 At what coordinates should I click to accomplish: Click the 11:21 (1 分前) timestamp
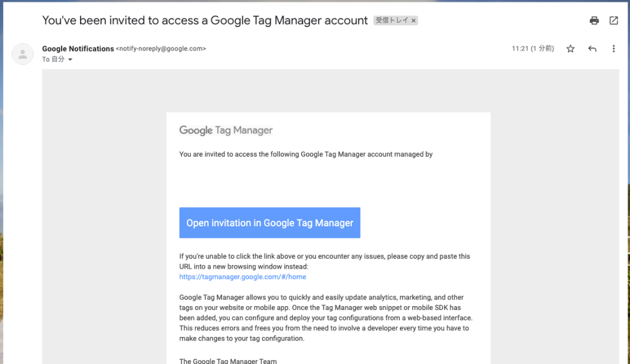click(533, 49)
